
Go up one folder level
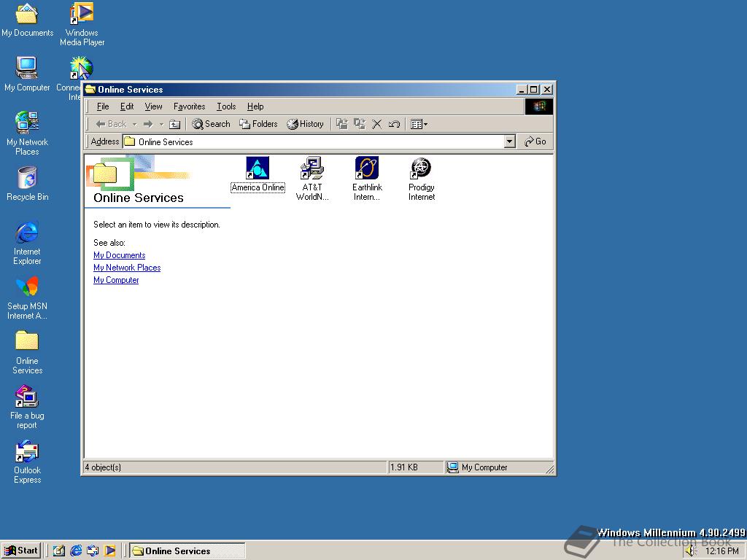175,124
